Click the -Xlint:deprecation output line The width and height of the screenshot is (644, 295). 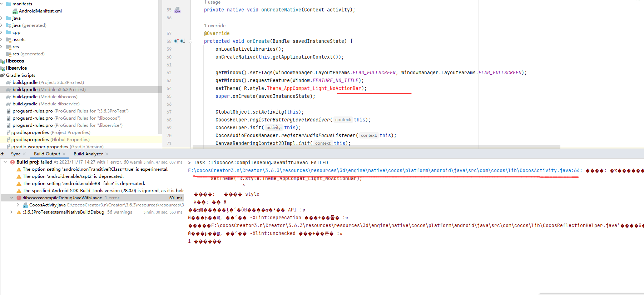coord(268,218)
